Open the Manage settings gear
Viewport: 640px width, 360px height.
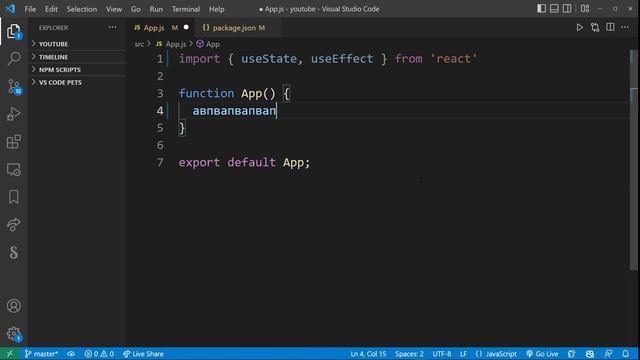click(x=13, y=334)
